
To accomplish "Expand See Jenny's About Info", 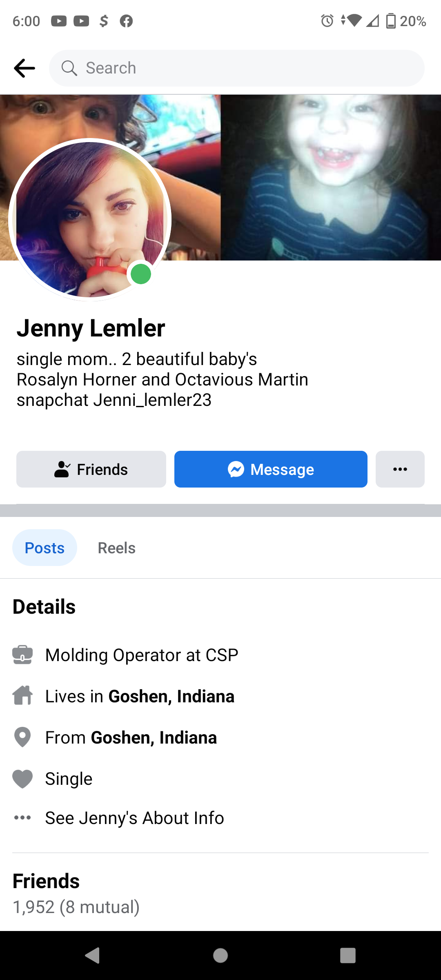I will pyautogui.click(x=134, y=818).
